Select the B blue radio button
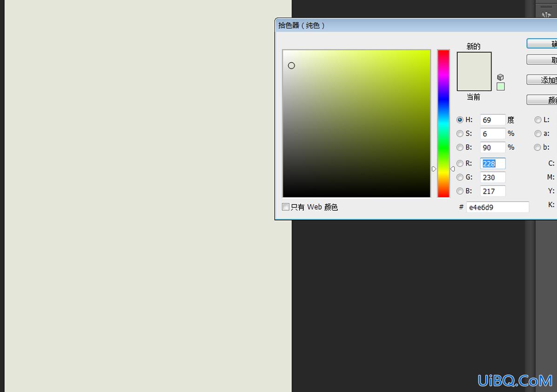This screenshot has width=557, height=392. 460,191
